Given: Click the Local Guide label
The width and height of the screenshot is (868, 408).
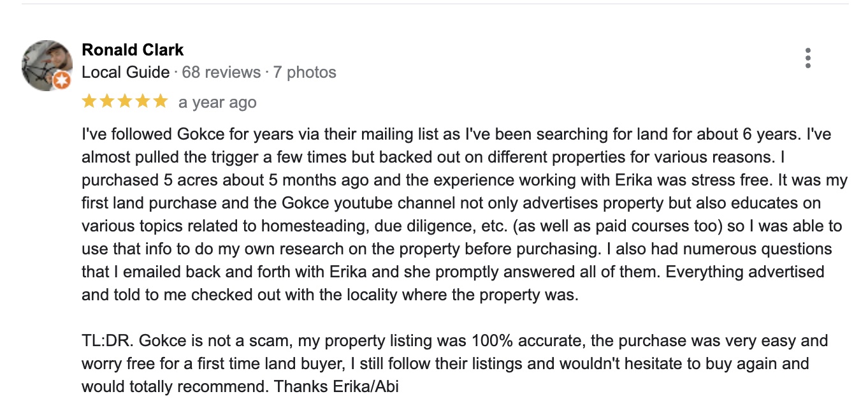Looking at the screenshot, I should click(x=126, y=73).
